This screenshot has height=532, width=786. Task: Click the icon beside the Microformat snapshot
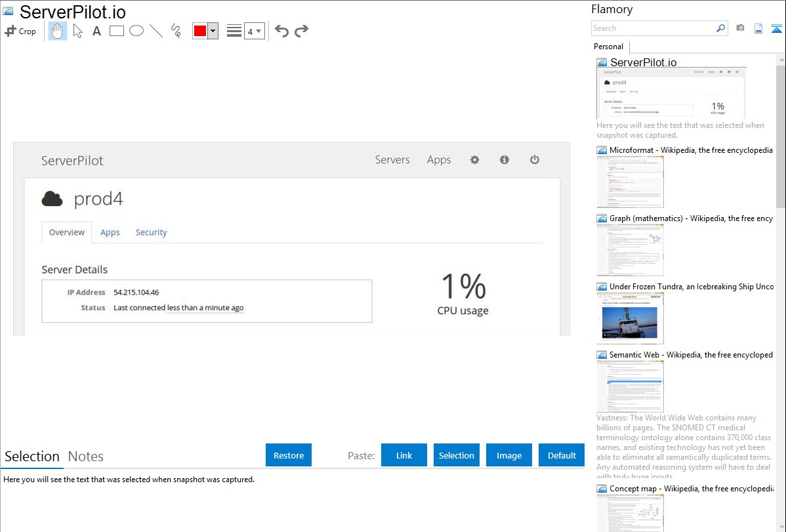[602, 150]
